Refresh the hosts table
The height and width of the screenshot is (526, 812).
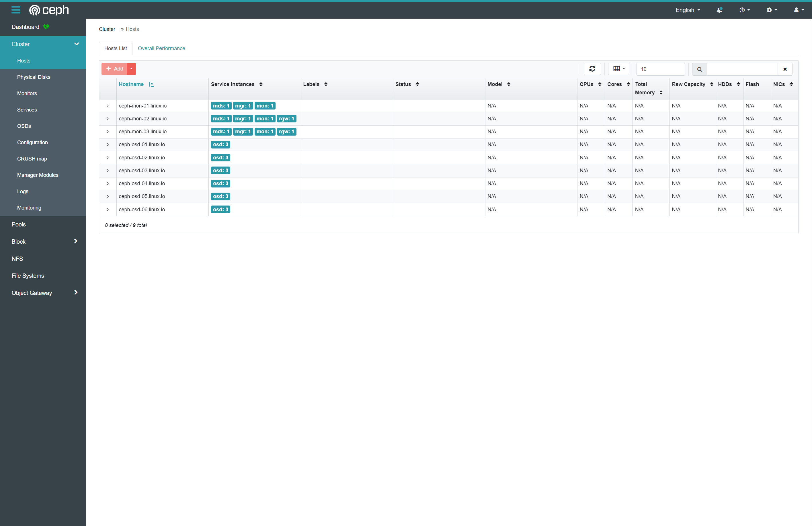tap(592, 69)
